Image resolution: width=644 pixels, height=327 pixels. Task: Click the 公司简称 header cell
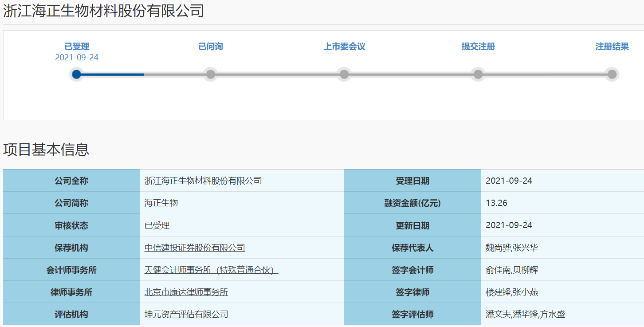[x=71, y=203]
